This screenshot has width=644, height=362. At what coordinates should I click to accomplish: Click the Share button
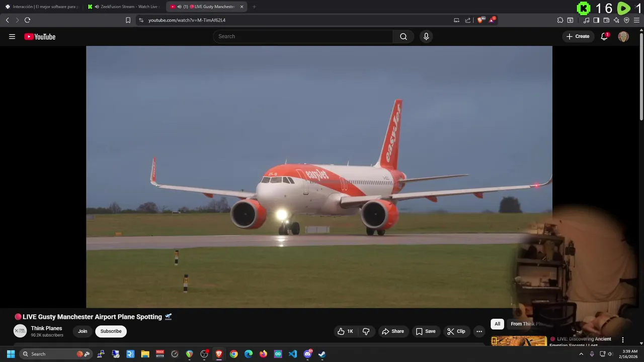pyautogui.click(x=392, y=331)
